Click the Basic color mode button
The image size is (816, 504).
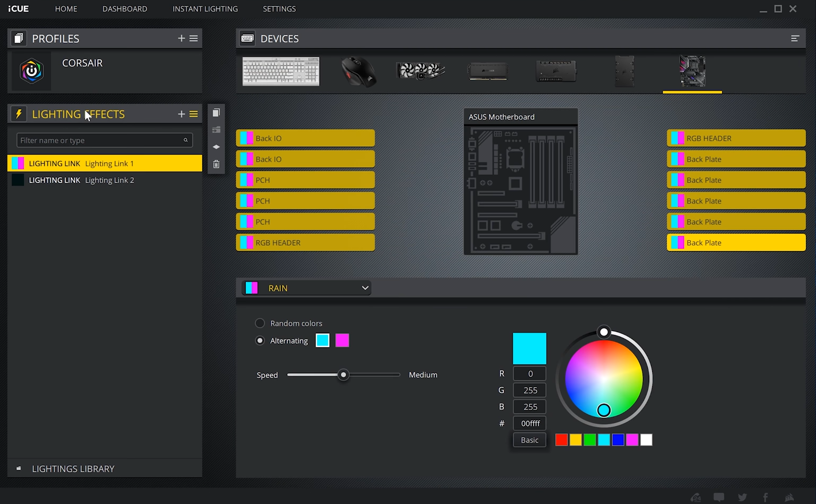click(529, 440)
